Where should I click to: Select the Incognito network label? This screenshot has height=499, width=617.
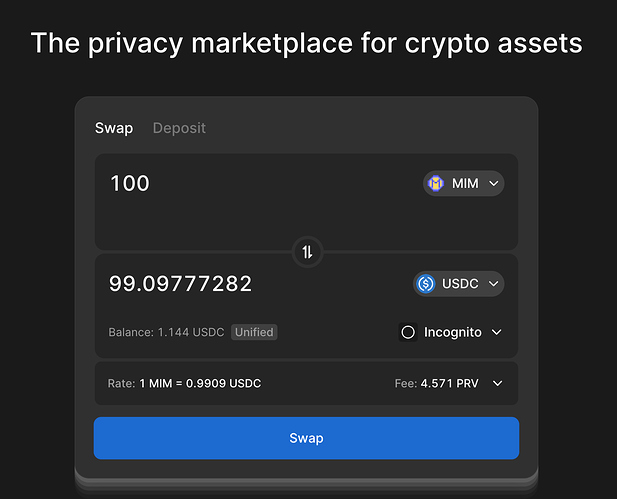point(453,333)
